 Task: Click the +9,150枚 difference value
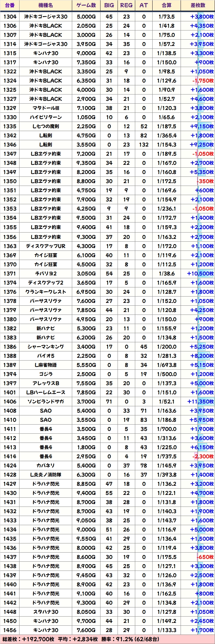(x=202, y=126)
